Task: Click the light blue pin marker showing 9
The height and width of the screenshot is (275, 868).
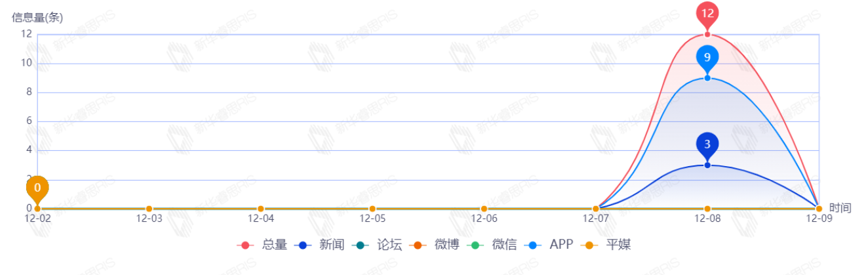Action: coord(707,58)
